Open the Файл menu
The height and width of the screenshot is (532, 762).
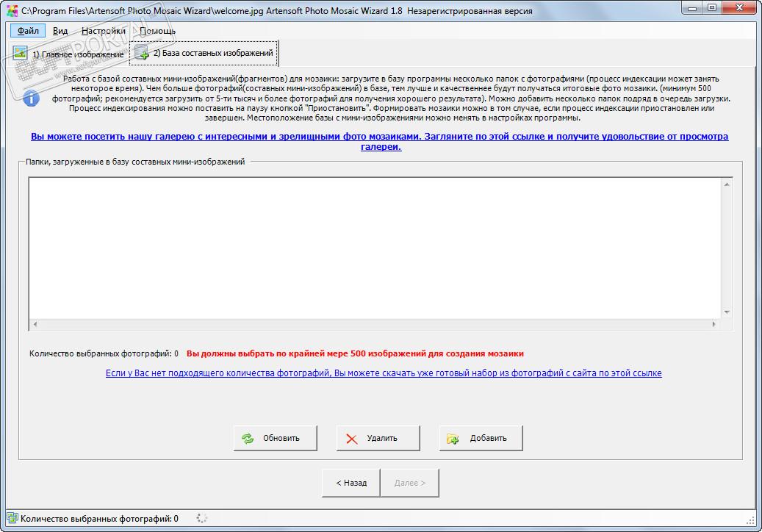pyautogui.click(x=28, y=31)
